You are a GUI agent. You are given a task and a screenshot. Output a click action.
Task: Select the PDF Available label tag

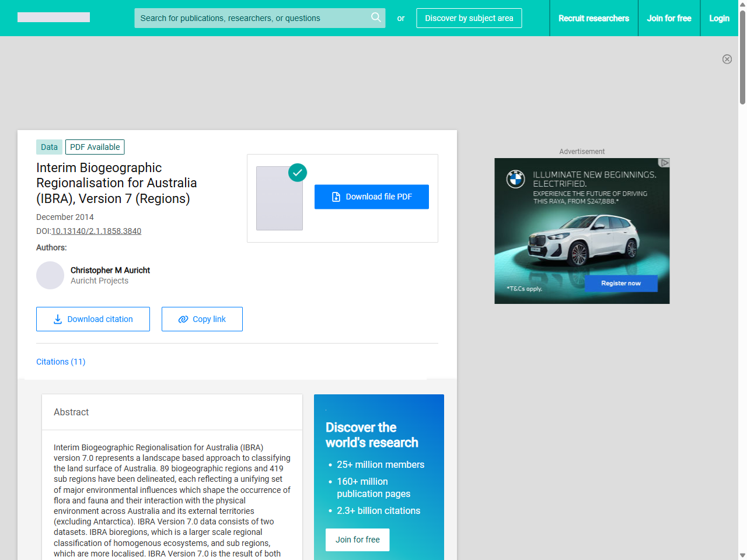click(x=95, y=147)
